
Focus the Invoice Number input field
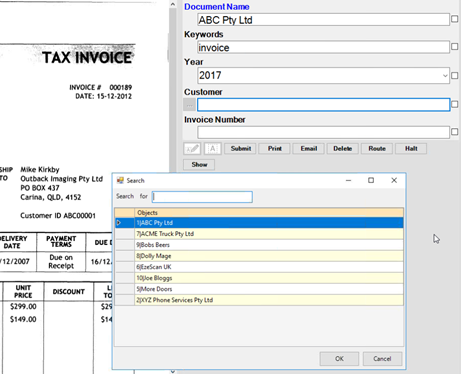tap(323, 132)
